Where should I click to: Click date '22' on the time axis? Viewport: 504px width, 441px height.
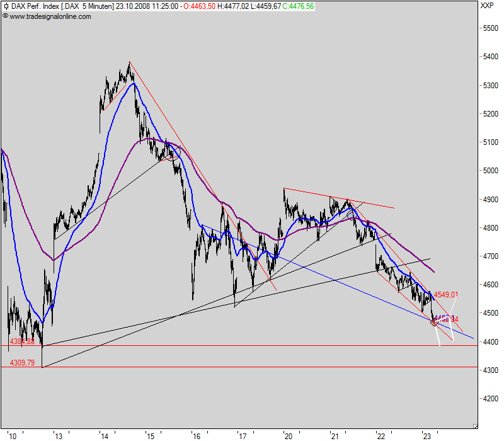point(381,436)
